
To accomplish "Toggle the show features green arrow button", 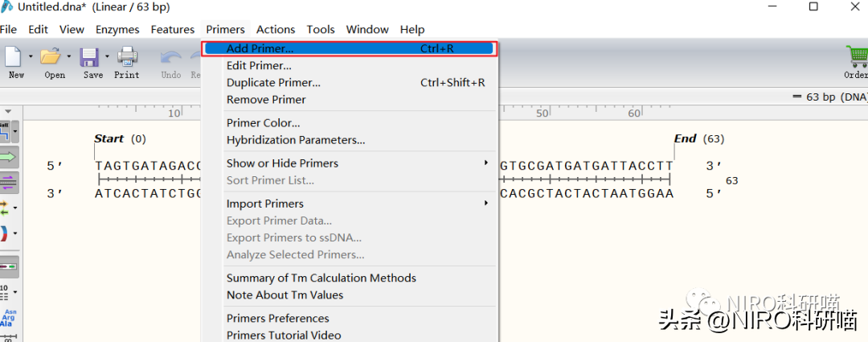I will point(8,156).
